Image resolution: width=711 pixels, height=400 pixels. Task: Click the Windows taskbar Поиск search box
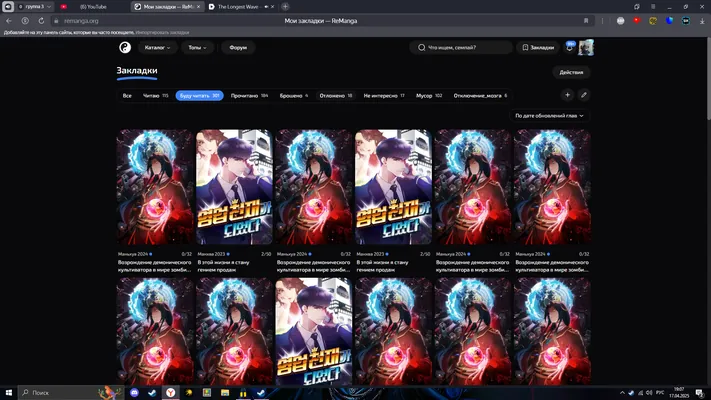tap(71, 393)
